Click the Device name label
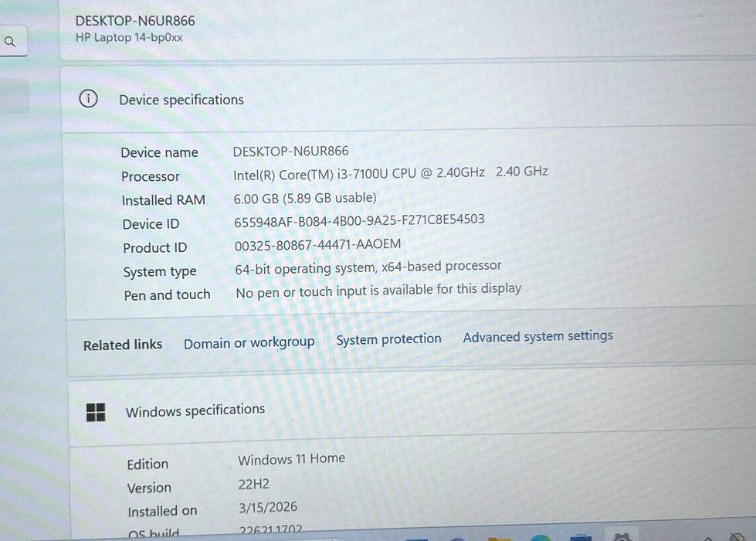756x541 pixels. pos(159,152)
